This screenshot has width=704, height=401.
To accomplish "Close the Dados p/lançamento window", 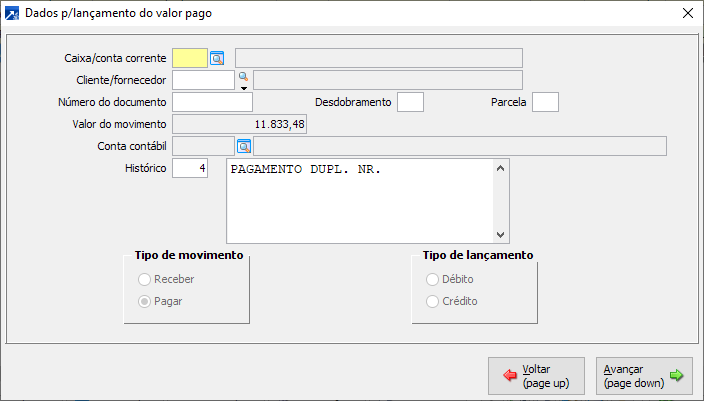I will tap(687, 13).
